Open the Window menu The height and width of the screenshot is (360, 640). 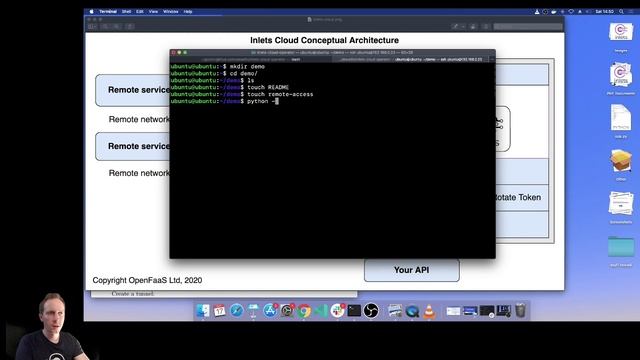(171, 12)
